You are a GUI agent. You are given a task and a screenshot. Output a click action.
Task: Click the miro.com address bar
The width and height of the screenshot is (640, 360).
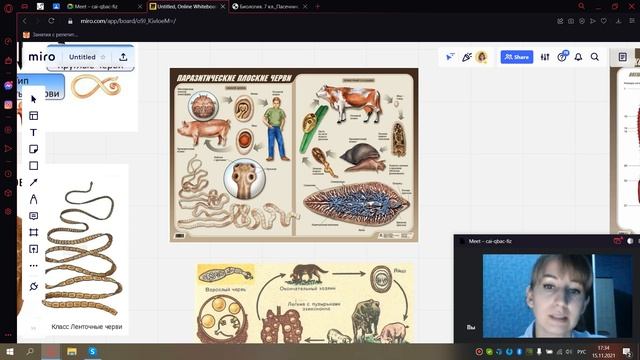(x=128, y=21)
